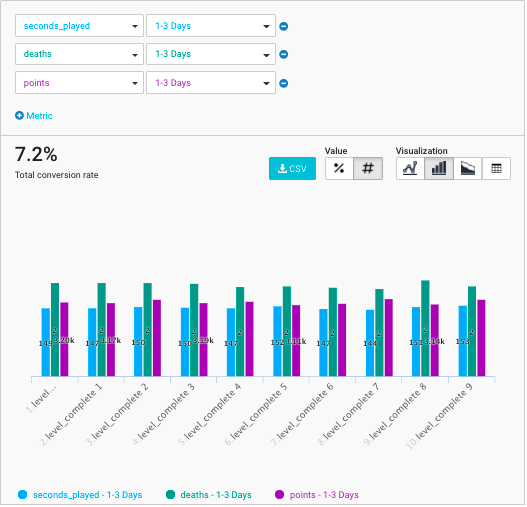Remove the seconds_played metric row
The image size is (527, 507).
pyautogui.click(x=284, y=26)
